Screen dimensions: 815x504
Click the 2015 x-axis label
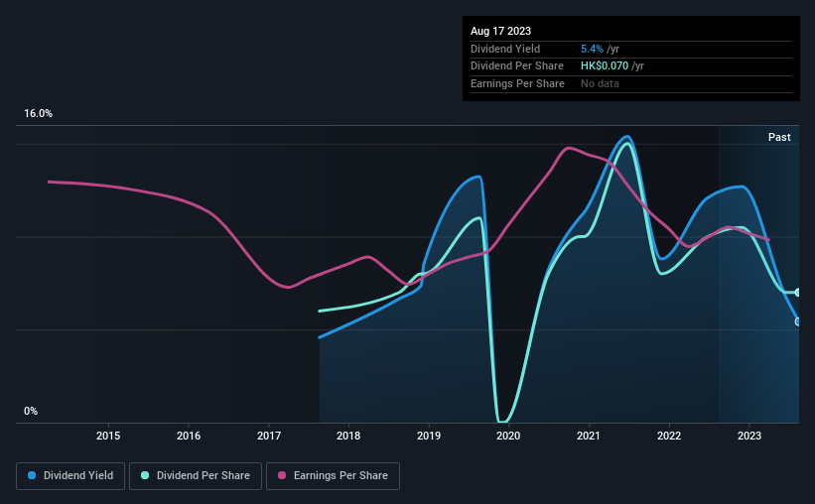[x=108, y=436]
